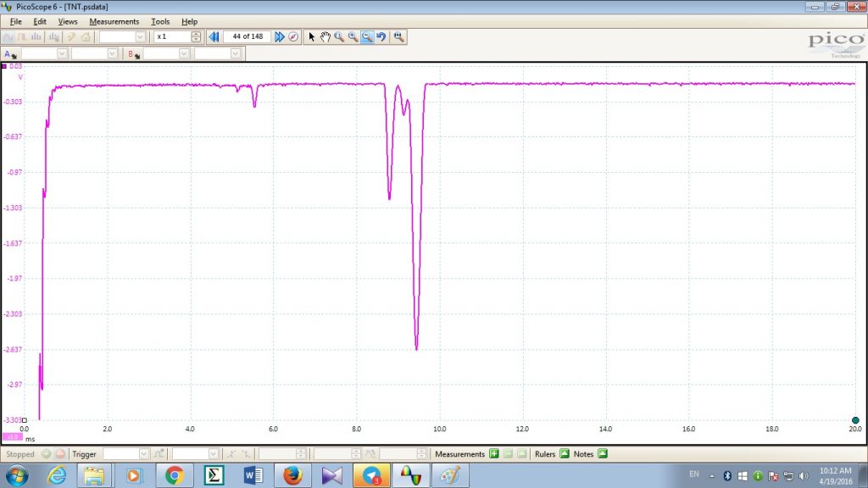Open the buffer navigator compass icon
Viewport: 868px width, 488px height.
pos(292,36)
